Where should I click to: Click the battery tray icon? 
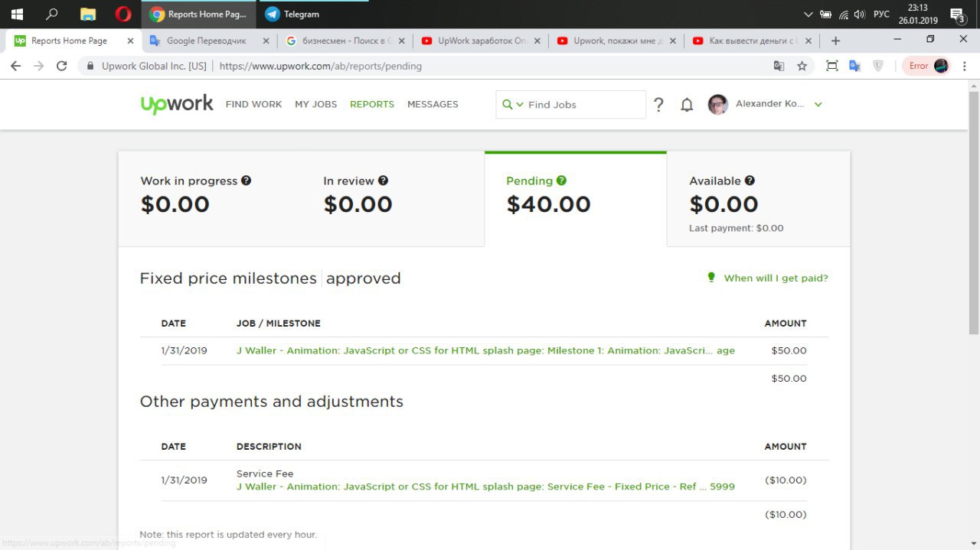826,14
